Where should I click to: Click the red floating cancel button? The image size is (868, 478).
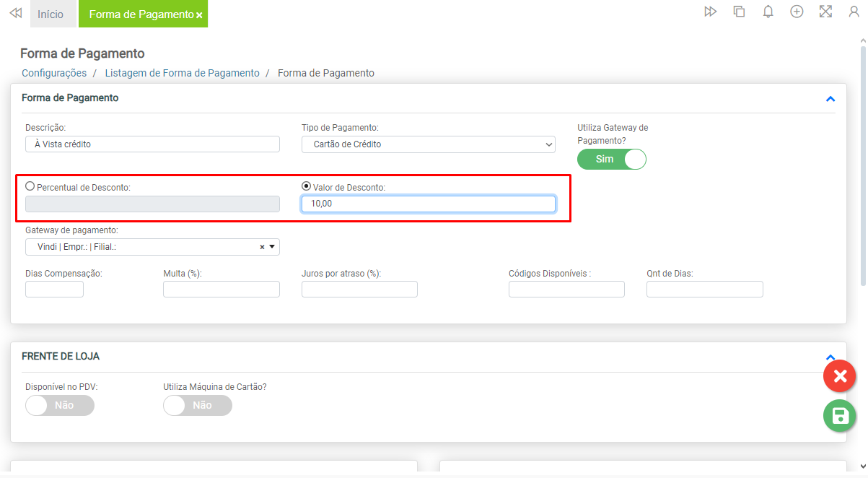(839, 376)
